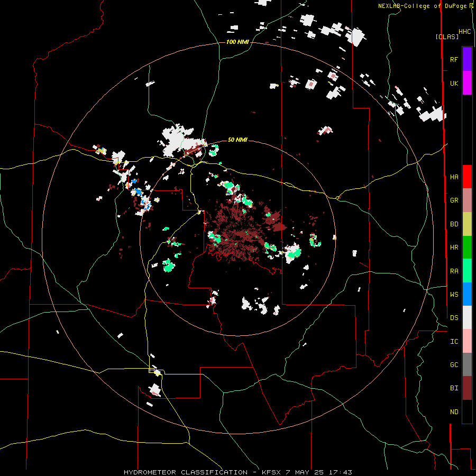Image resolution: width=476 pixels, height=476 pixels.
Task: Click the UK magenta legend swatch
Action: pos(467,83)
